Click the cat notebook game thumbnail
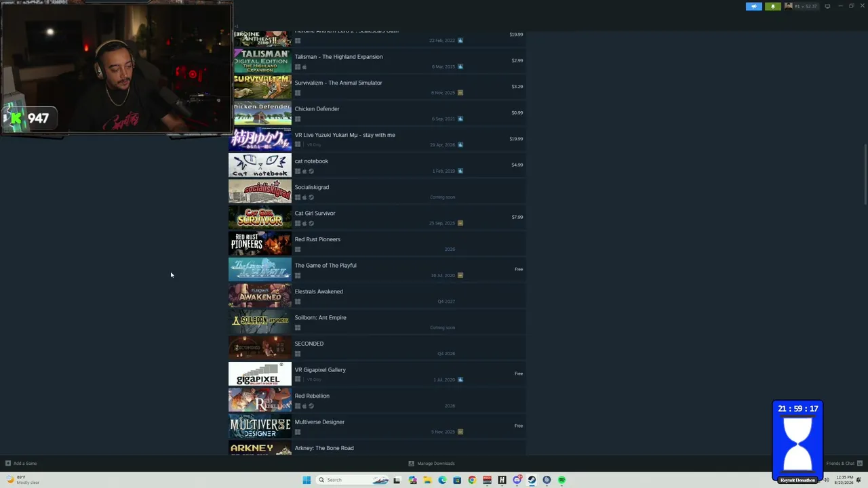Viewport: 868px width, 488px height. [x=260, y=165]
